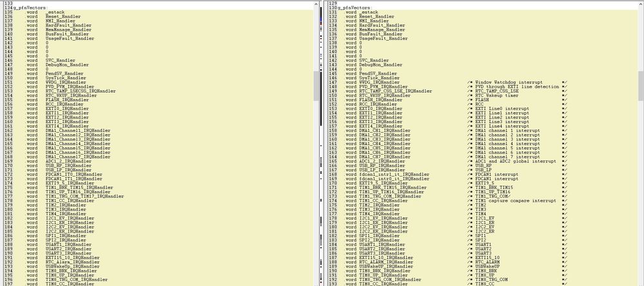The image size is (644, 286).
Task: Click the center diff overview strip
Action: point(322,143)
